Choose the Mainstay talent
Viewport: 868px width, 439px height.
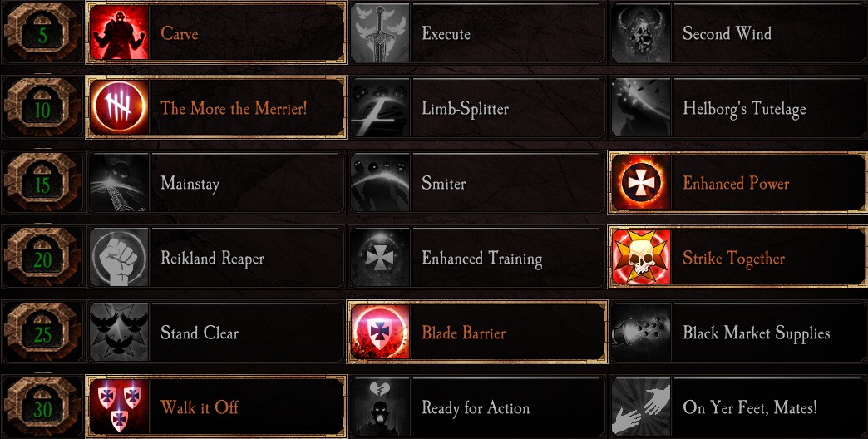pos(216,183)
